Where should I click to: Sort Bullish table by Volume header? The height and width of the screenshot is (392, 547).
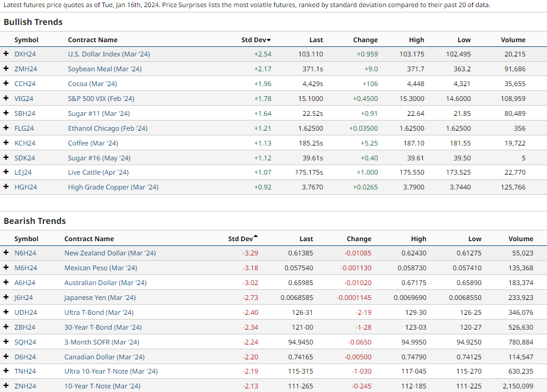[513, 40]
